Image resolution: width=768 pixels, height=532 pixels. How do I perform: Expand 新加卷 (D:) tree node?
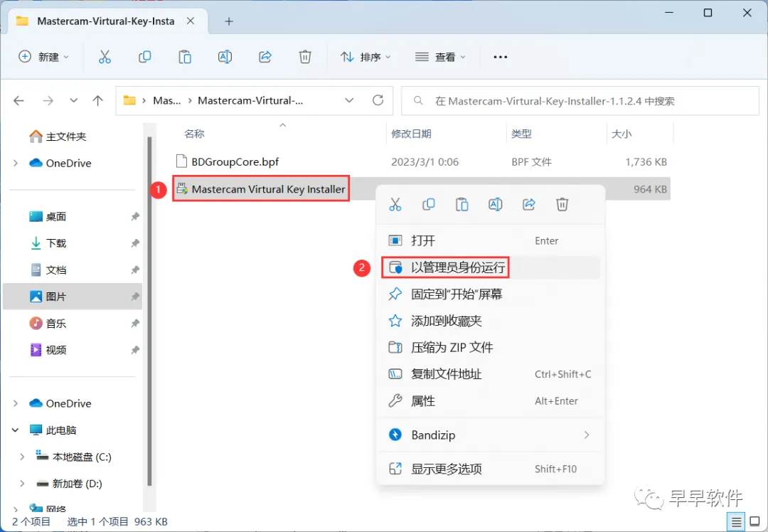pos(22,484)
